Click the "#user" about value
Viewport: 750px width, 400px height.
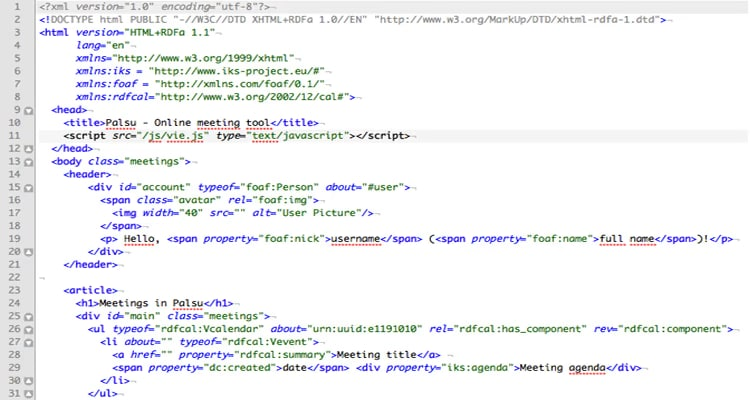tap(384, 187)
